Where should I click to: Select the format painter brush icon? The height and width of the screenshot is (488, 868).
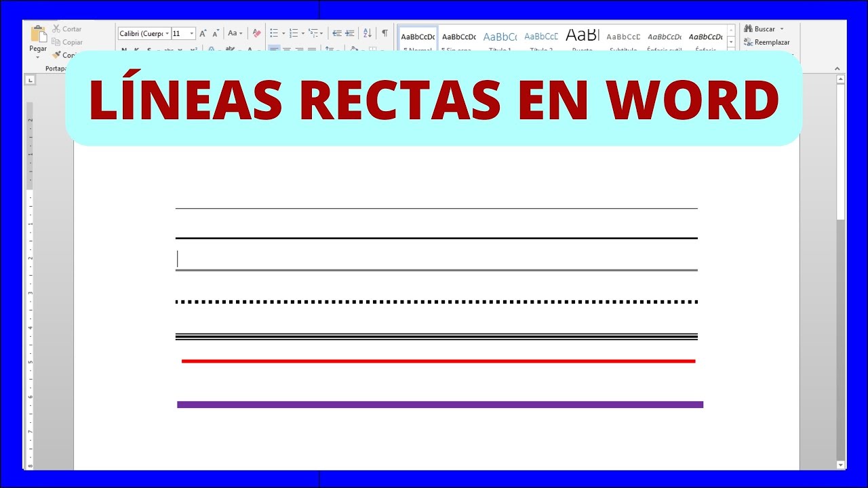[x=57, y=55]
